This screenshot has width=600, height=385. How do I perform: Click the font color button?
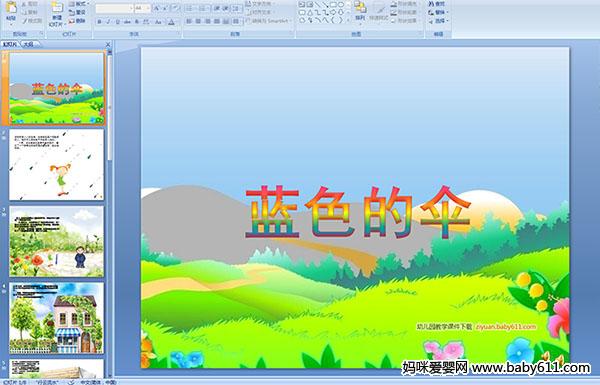(171, 22)
